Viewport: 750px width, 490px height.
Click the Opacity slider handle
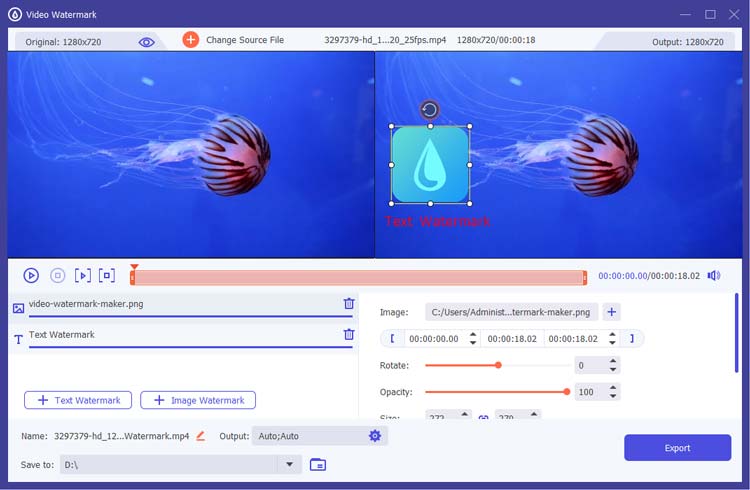(x=567, y=392)
